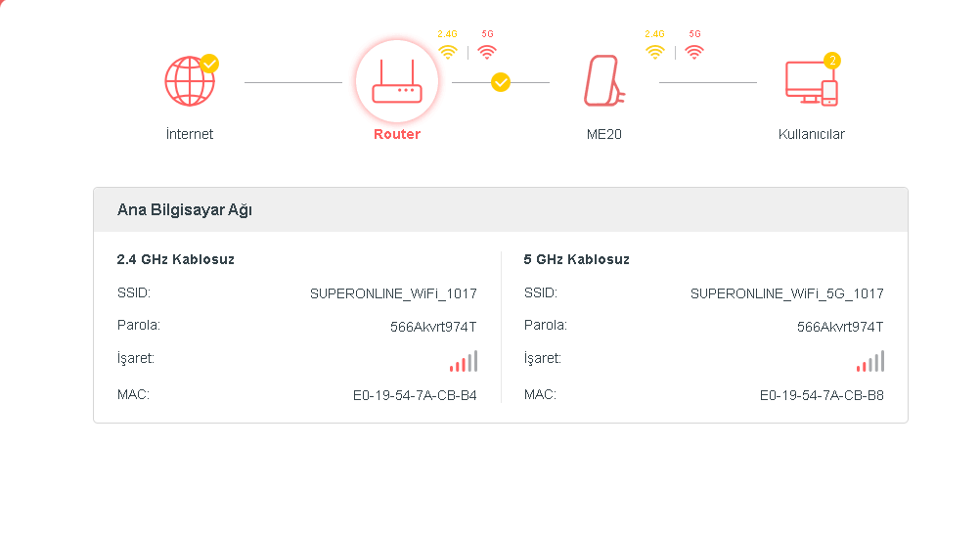Viewport: 980px width, 538px height.
Task: Click ME20's 2.4G Wi-Fi icon
Action: [654, 52]
